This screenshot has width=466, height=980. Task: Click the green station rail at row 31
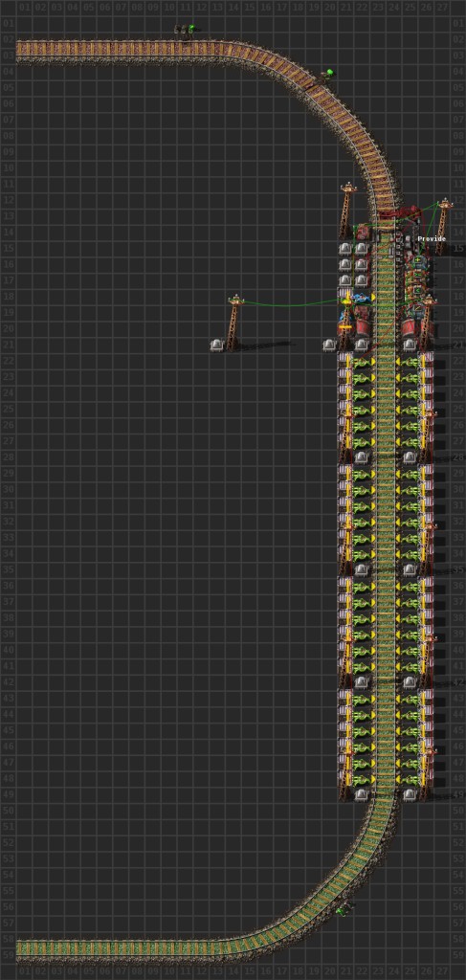(x=386, y=505)
